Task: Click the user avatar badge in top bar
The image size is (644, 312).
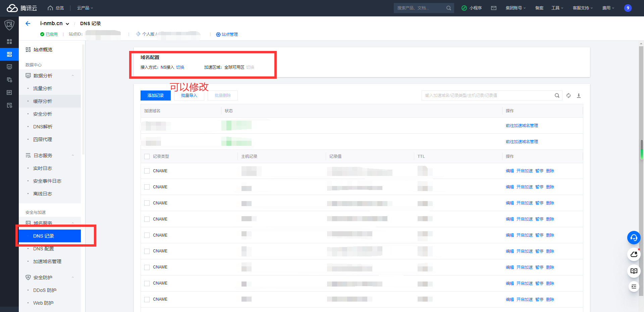Action: 628,8
